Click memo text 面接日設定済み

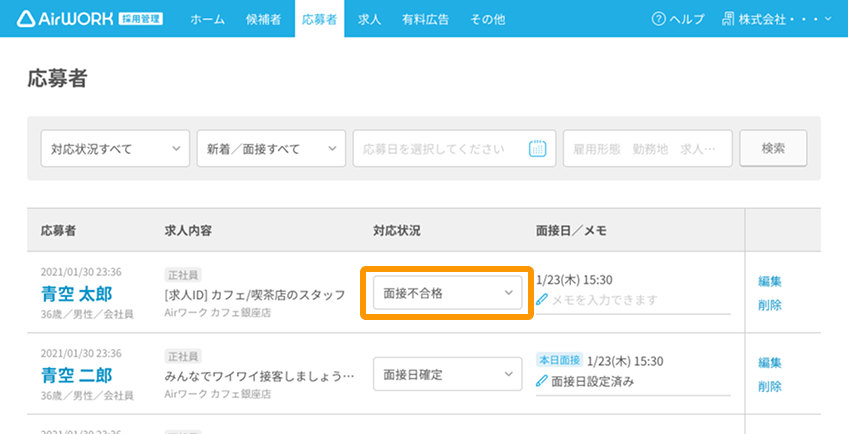pos(593,382)
